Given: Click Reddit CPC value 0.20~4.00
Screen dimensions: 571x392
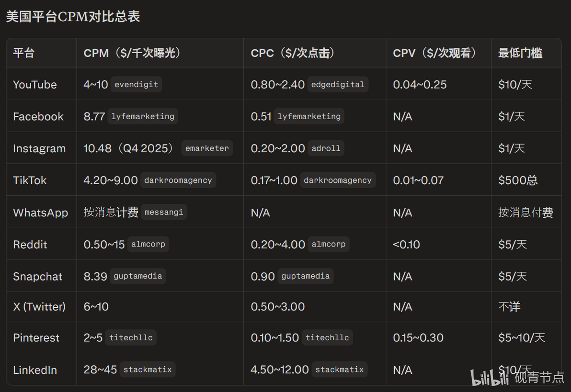Looking at the screenshot, I should point(278,245).
